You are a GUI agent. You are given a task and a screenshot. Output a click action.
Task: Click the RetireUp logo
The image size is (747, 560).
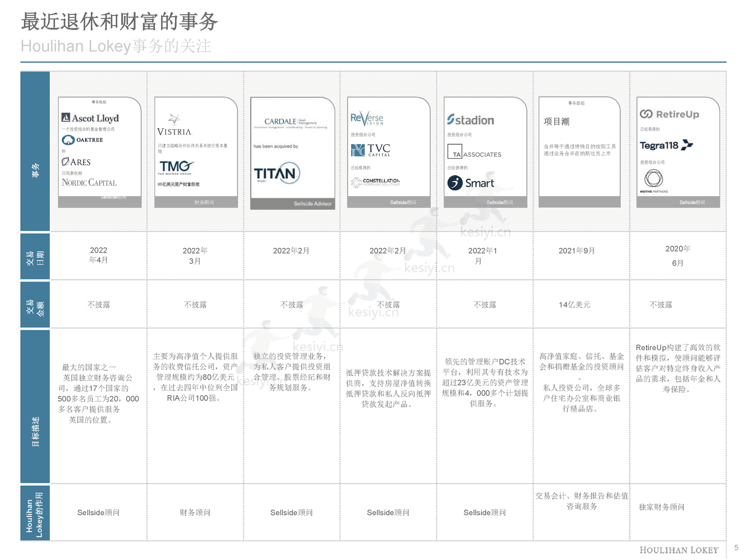[x=669, y=114]
